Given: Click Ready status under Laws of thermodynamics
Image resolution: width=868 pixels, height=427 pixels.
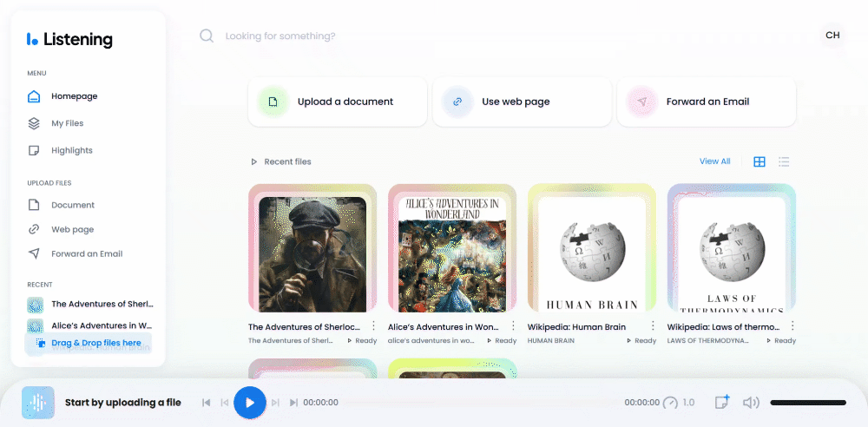Looking at the screenshot, I should coord(780,340).
